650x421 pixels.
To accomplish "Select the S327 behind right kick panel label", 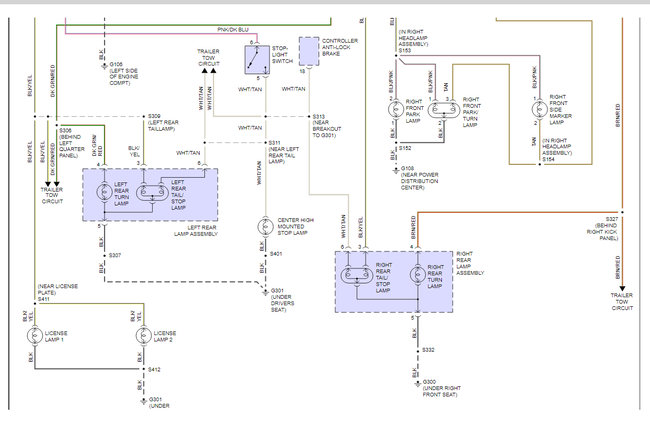I will click(x=602, y=228).
